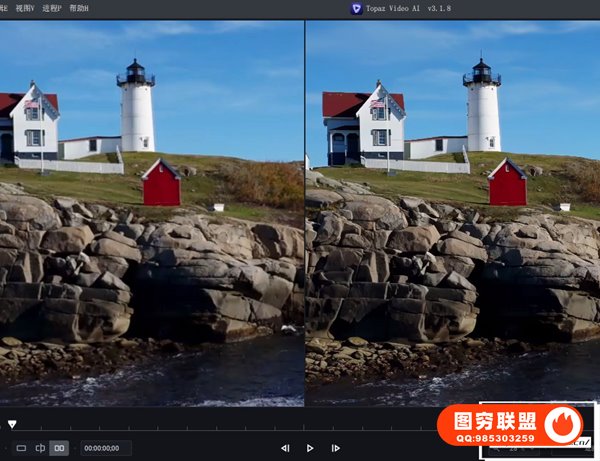The image size is (600, 461).
Task: Step forward to next frame
Action: pyautogui.click(x=335, y=449)
